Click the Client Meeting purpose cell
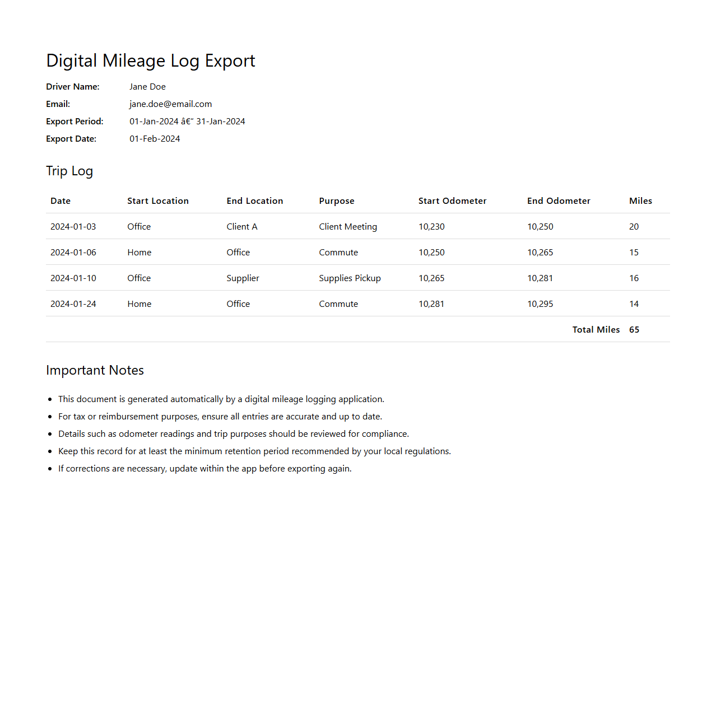This screenshot has width=716, height=728. (347, 227)
